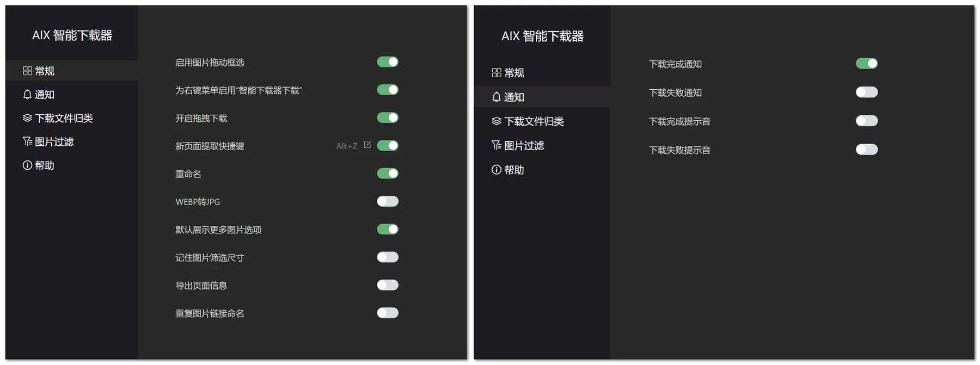
Task: Turn on 下载失败通知 toggle
Action: (867, 92)
